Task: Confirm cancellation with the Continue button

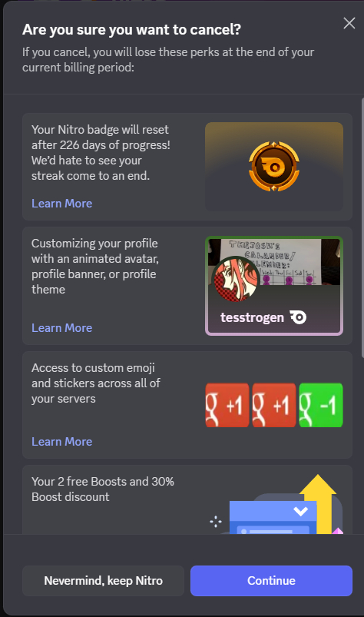Action: [271, 581]
